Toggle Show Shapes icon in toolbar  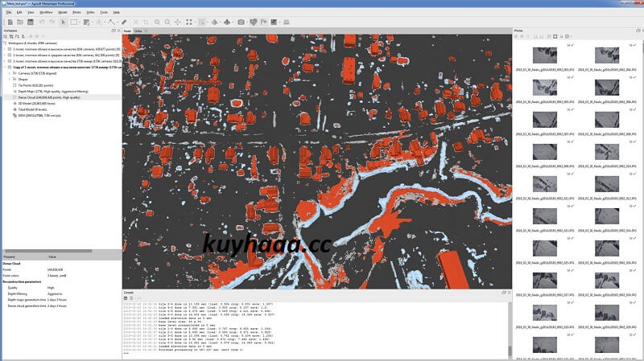tap(253, 23)
